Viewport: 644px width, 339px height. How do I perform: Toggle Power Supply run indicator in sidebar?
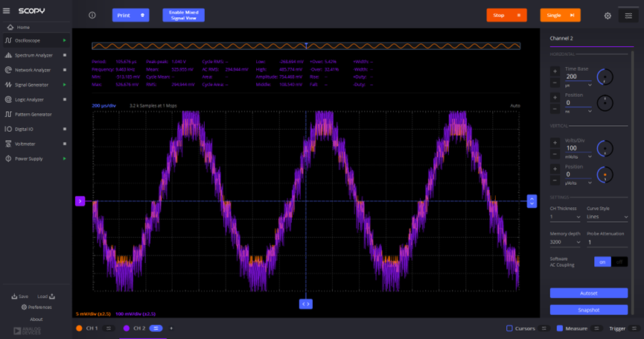point(65,159)
